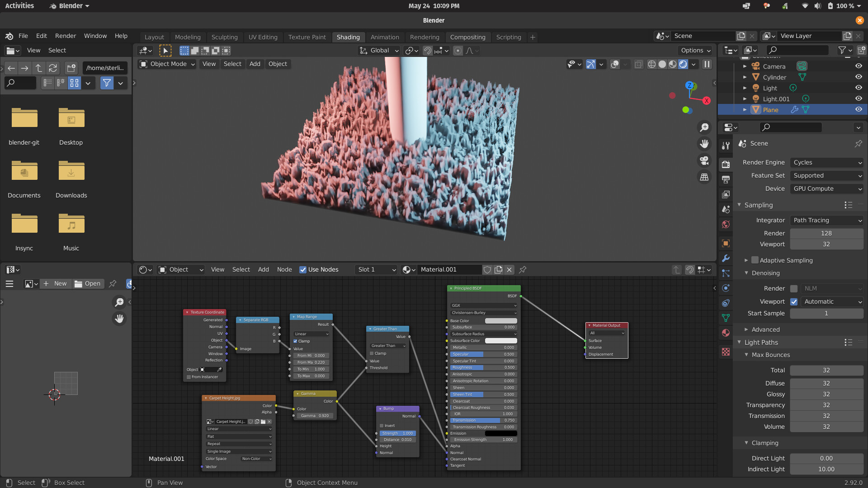The height and width of the screenshot is (488, 868).
Task: Open World properties tab icon
Action: 726,225
